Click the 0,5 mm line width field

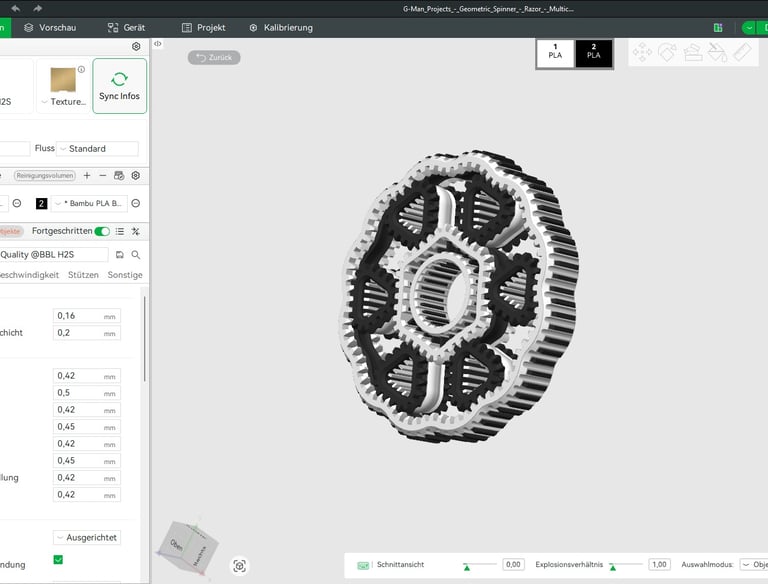coord(87,393)
